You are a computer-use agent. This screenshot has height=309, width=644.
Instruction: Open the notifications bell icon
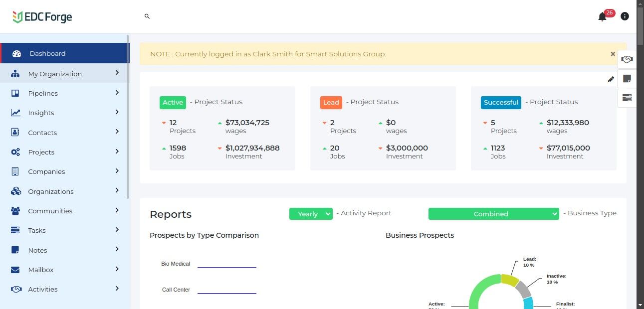(x=602, y=17)
